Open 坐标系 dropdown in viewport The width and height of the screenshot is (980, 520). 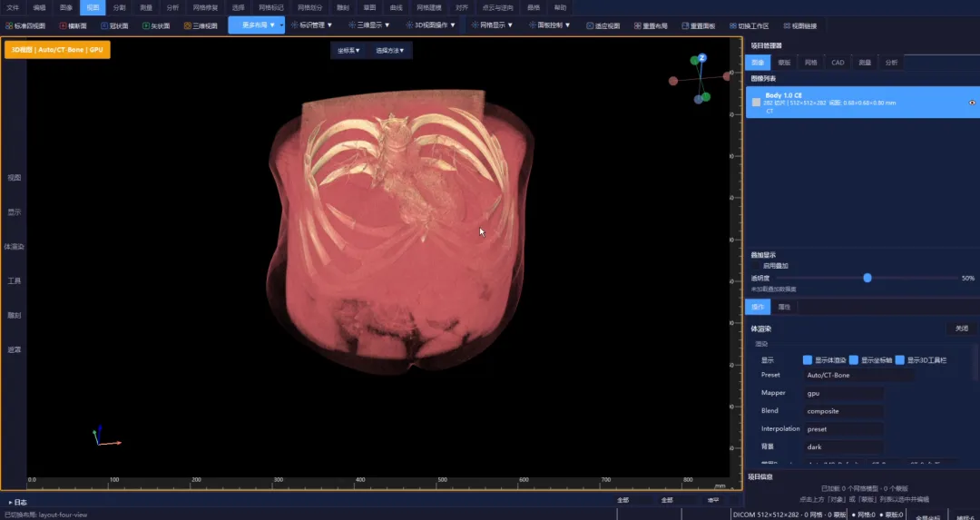coord(348,51)
